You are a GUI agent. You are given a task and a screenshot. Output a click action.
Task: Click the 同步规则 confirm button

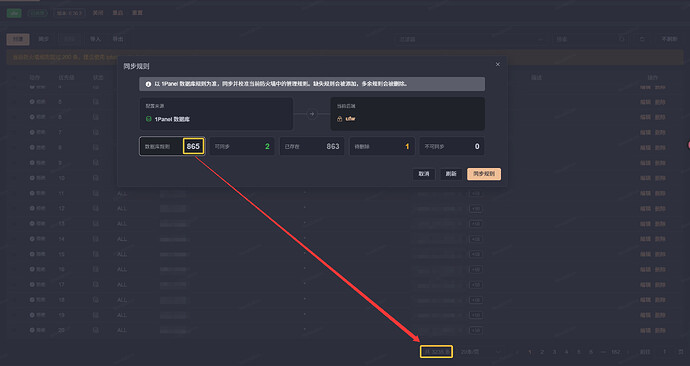[484, 174]
